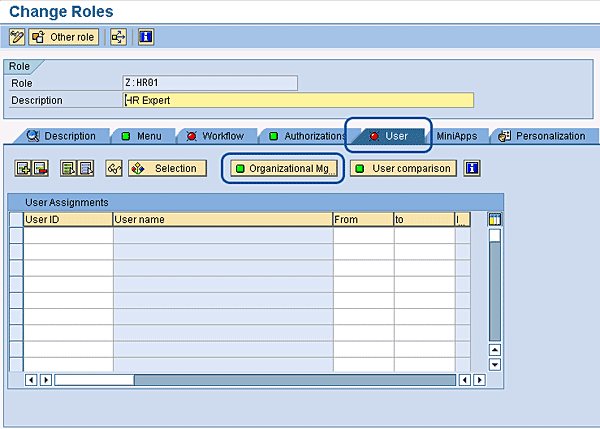Click the vertical scrollbar track
This screenshot has height=429, width=600.
tap(495, 291)
